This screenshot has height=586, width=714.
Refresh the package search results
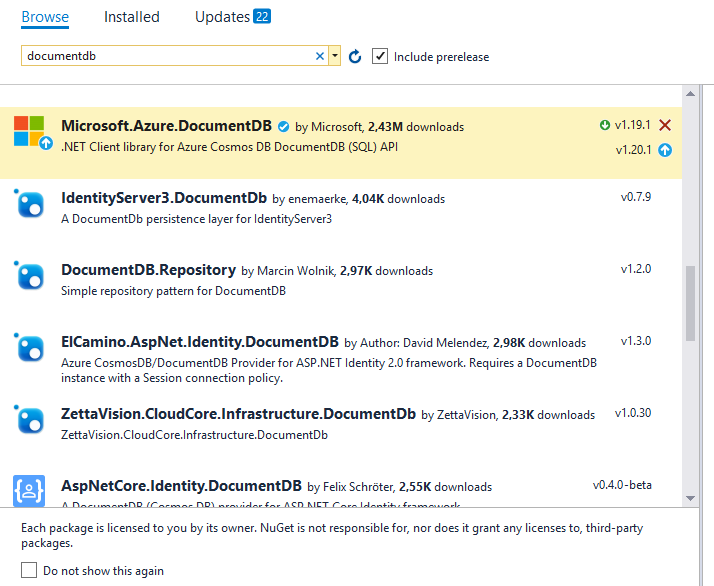[x=355, y=56]
